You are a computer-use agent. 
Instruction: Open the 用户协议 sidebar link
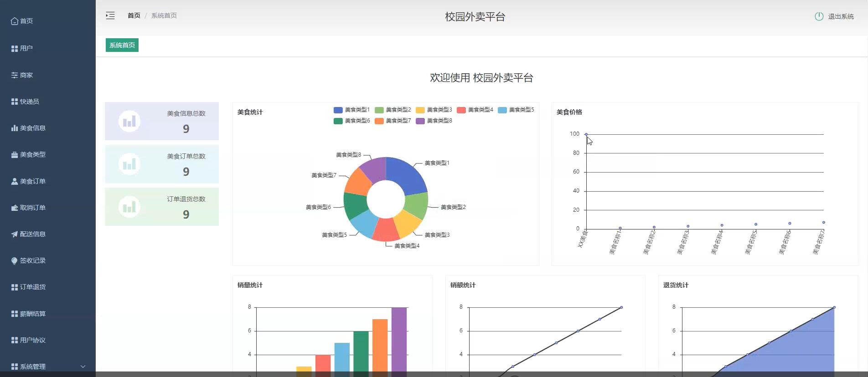48,340
